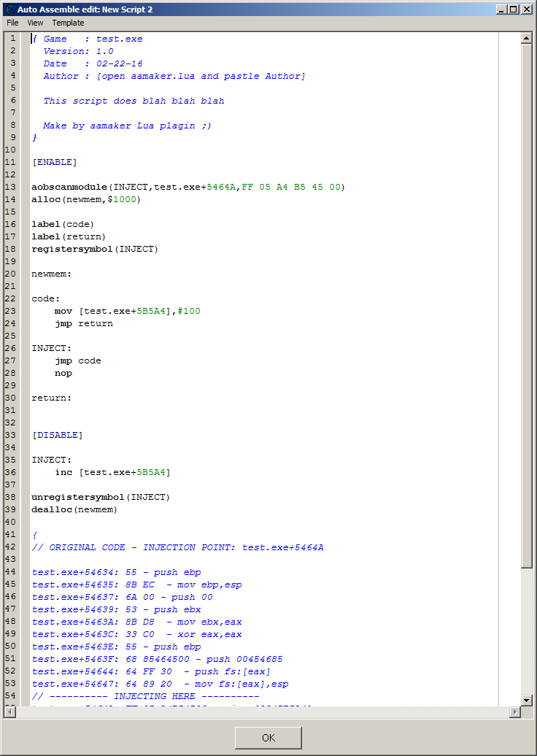Click the vertical scrollbar up arrow
Image resolution: width=537 pixels, height=756 pixels.
point(526,38)
